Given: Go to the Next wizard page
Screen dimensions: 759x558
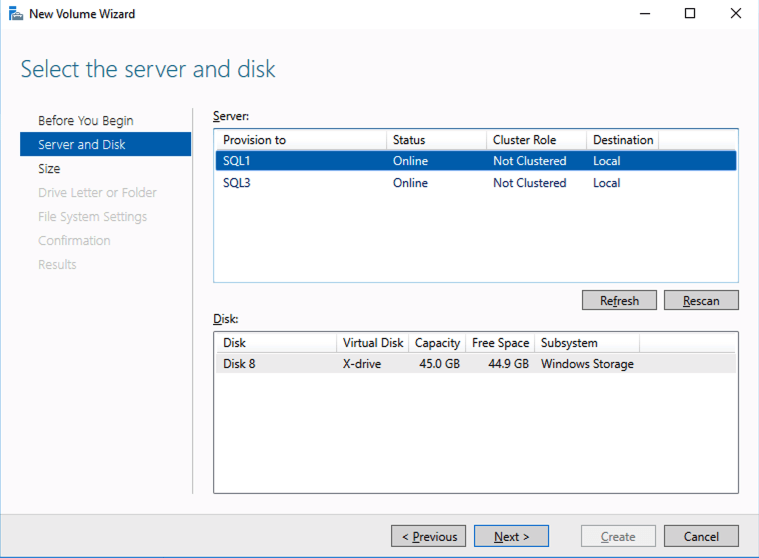Looking at the screenshot, I should coord(511,537).
